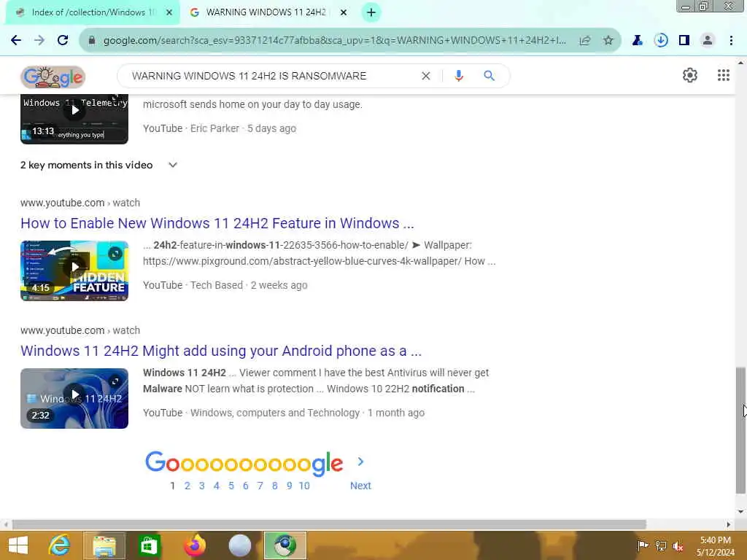Play the Windows 11 Telemetry video thumbnail
Viewport: 747px width, 560px height.
pos(74,119)
